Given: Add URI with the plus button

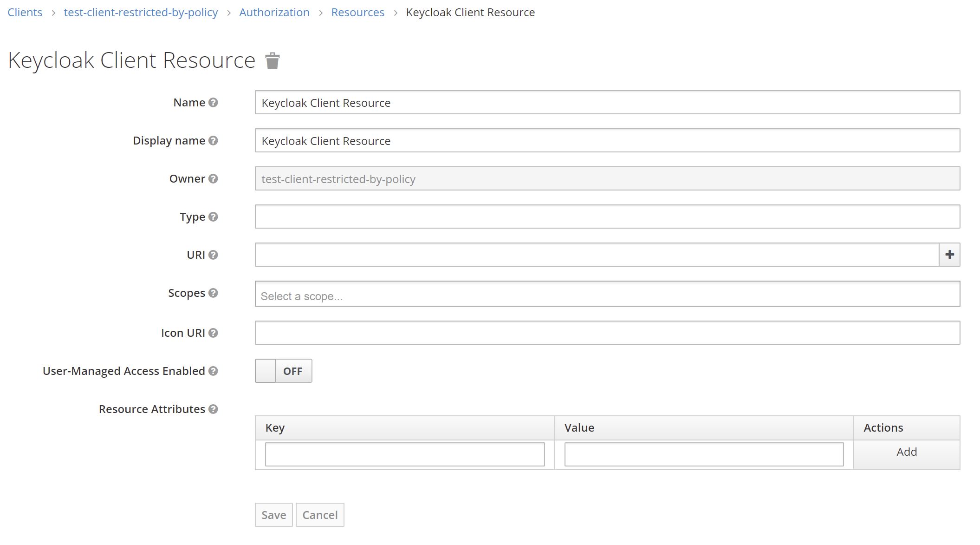Looking at the screenshot, I should pyautogui.click(x=949, y=255).
